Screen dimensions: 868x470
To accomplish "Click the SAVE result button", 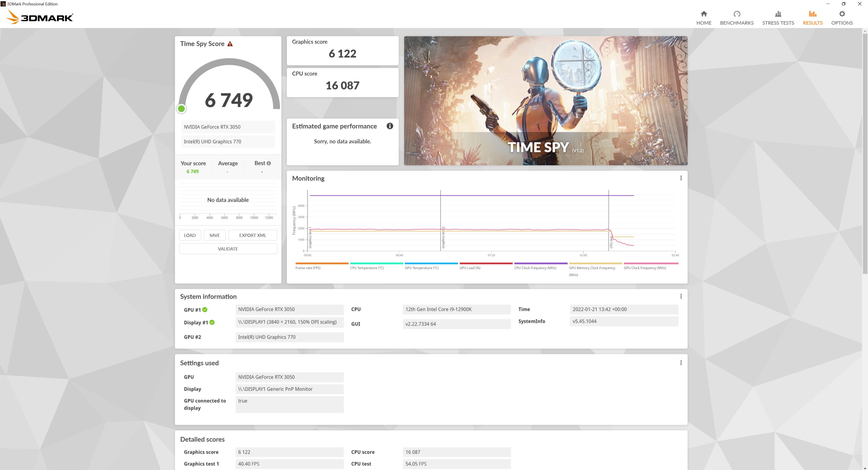I will [x=214, y=235].
